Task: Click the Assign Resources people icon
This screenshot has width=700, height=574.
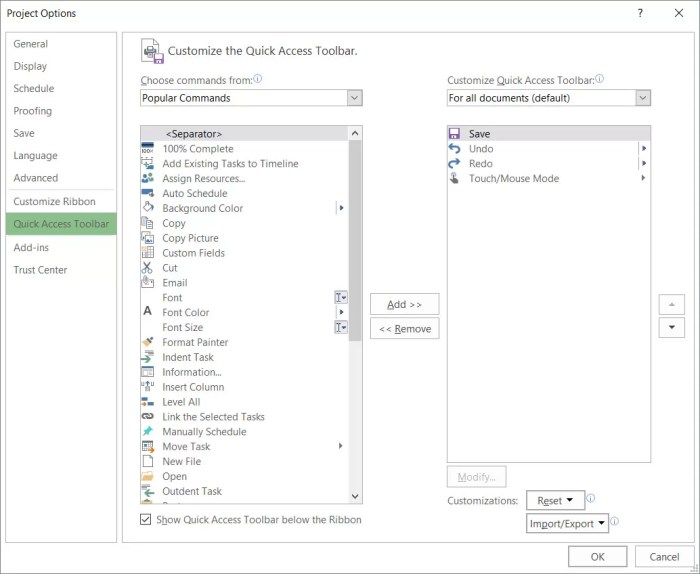Action: click(147, 178)
